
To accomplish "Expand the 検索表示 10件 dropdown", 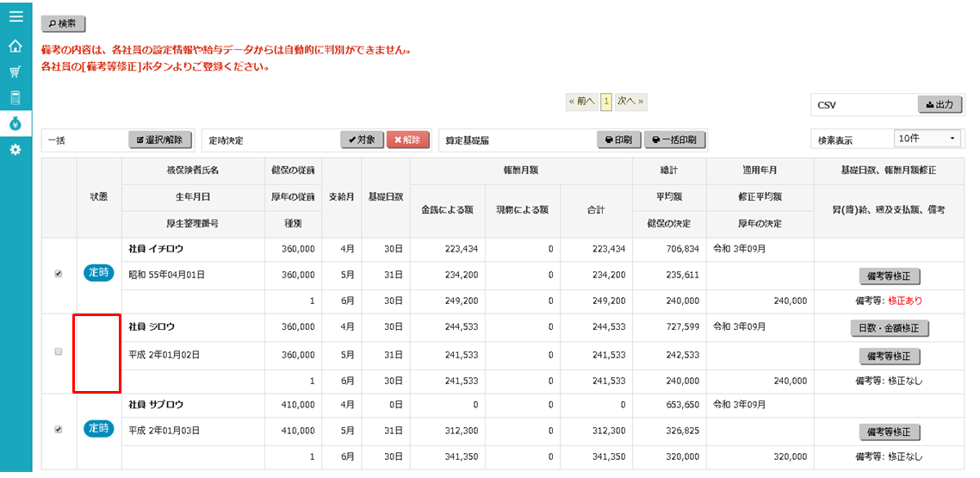I will click(928, 139).
